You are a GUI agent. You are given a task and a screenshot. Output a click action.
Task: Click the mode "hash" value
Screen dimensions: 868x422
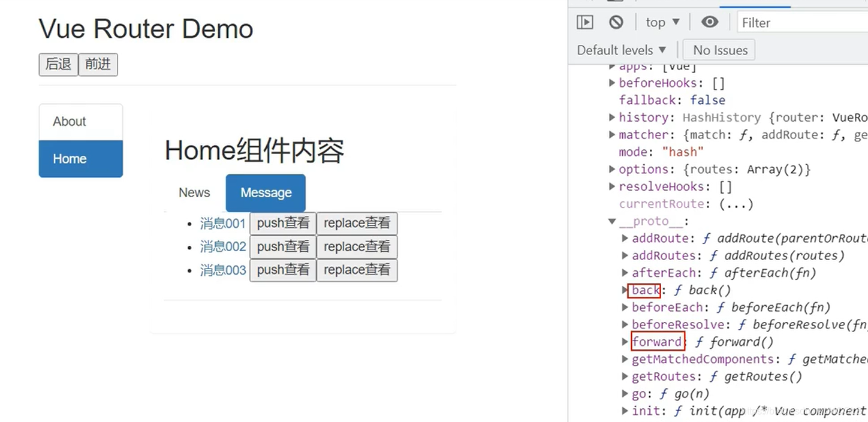(x=683, y=152)
